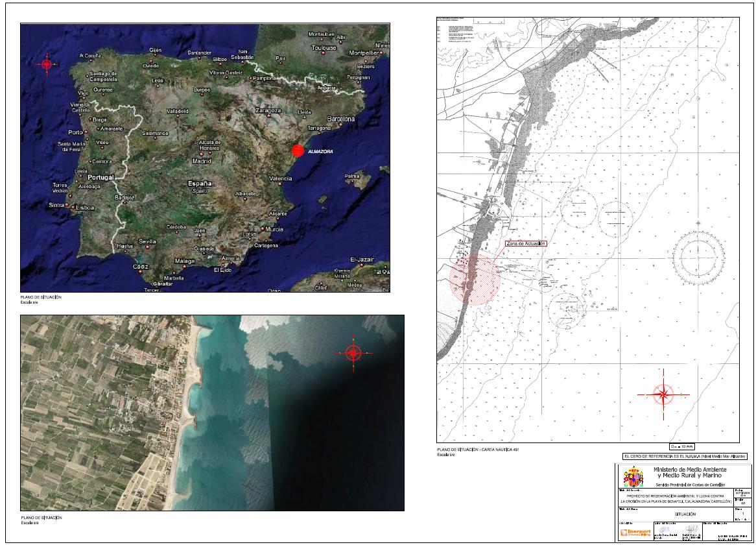Select the red crosshair in the aerial photo

[352, 354]
